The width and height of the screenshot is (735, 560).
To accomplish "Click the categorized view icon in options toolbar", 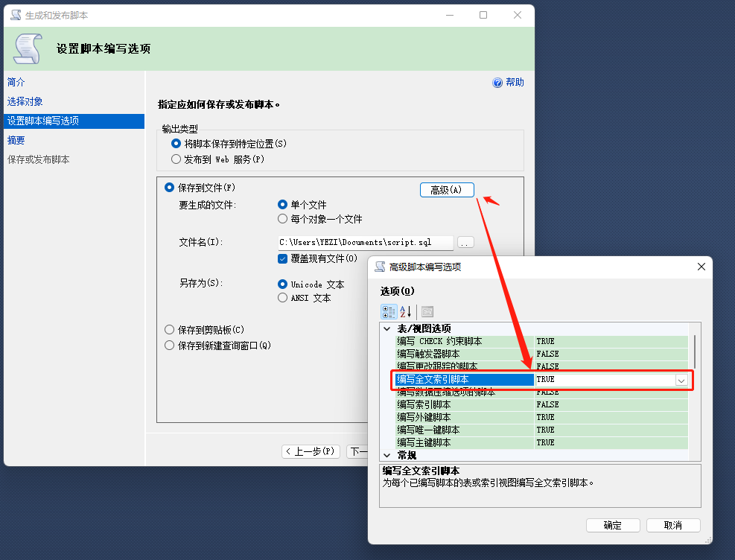I will 389,311.
